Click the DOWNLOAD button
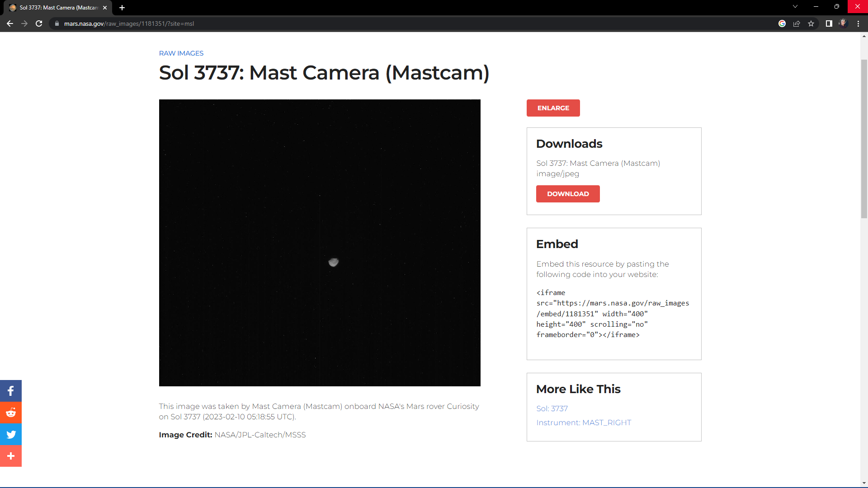The height and width of the screenshot is (488, 868). click(x=568, y=194)
